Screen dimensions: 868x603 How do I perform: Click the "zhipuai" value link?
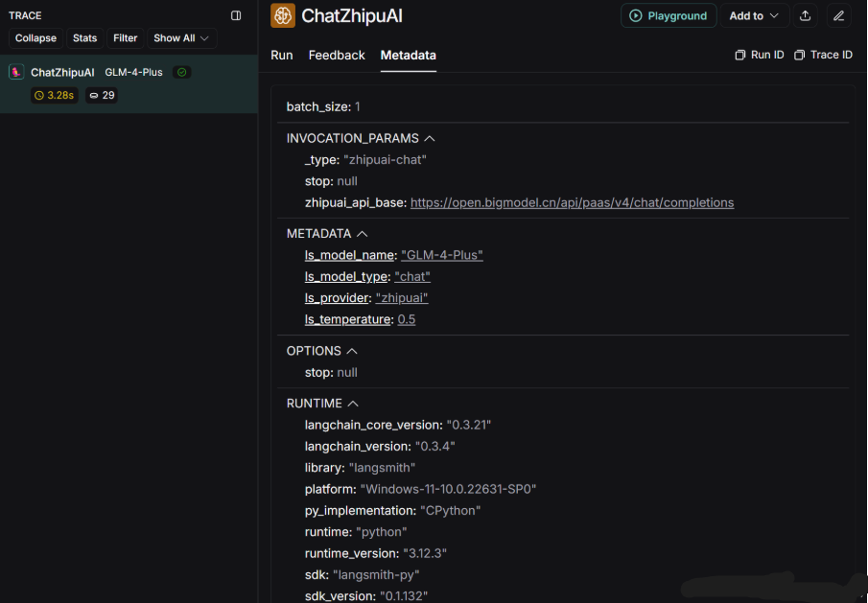point(402,298)
